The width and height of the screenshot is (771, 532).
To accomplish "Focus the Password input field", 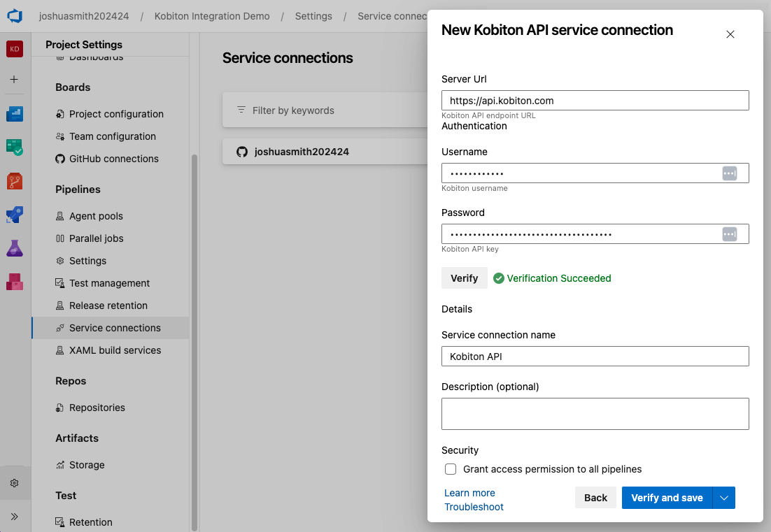I will point(595,234).
